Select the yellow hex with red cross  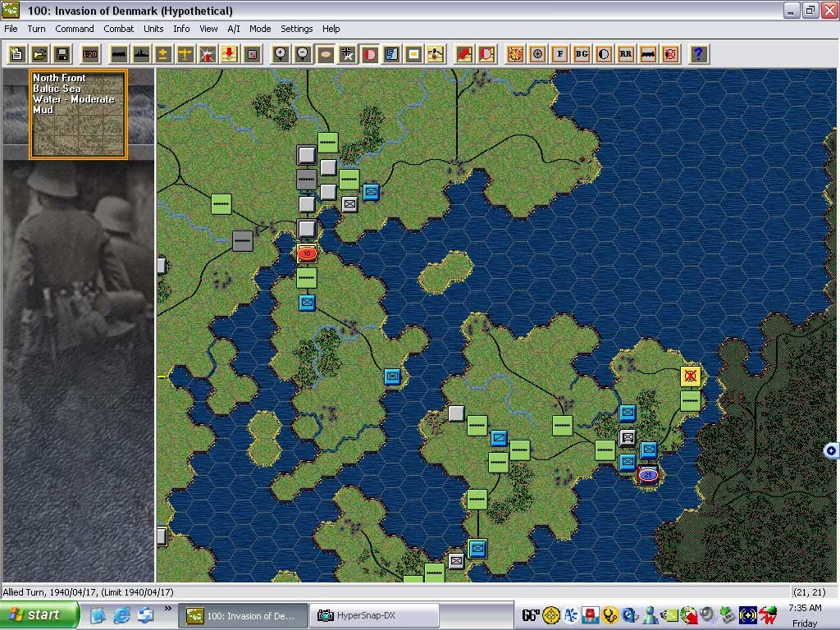tap(691, 376)
